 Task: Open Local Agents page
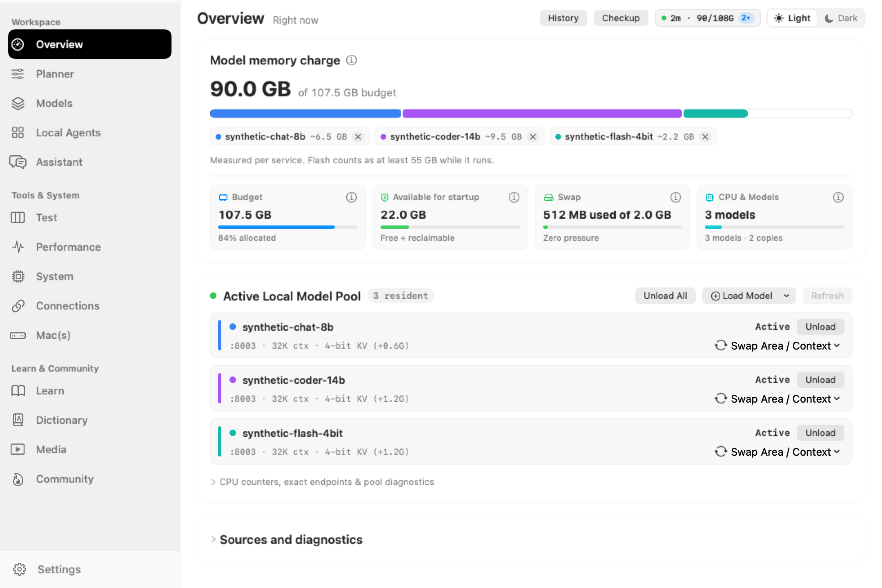pyautogui.click(x=90, y=133)
